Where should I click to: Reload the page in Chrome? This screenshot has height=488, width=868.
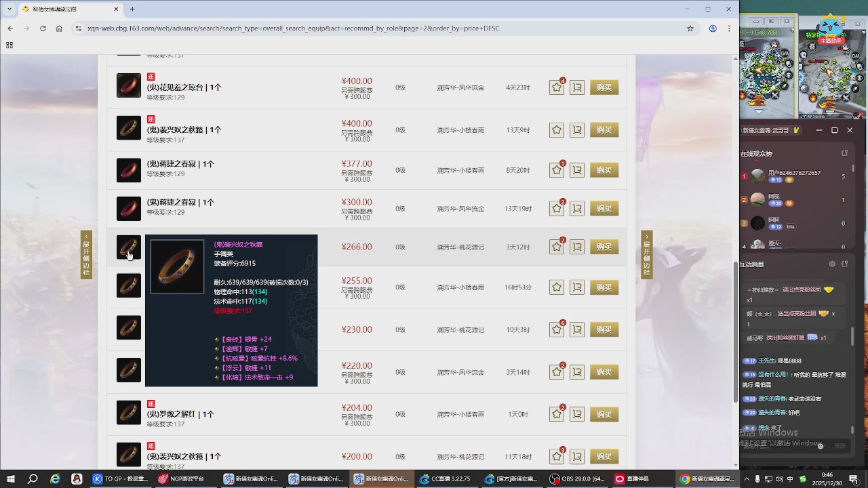(x=43, y=28)
